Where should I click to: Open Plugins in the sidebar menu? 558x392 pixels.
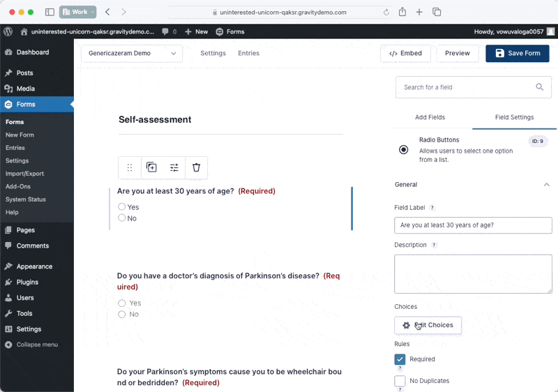point(27,282)
